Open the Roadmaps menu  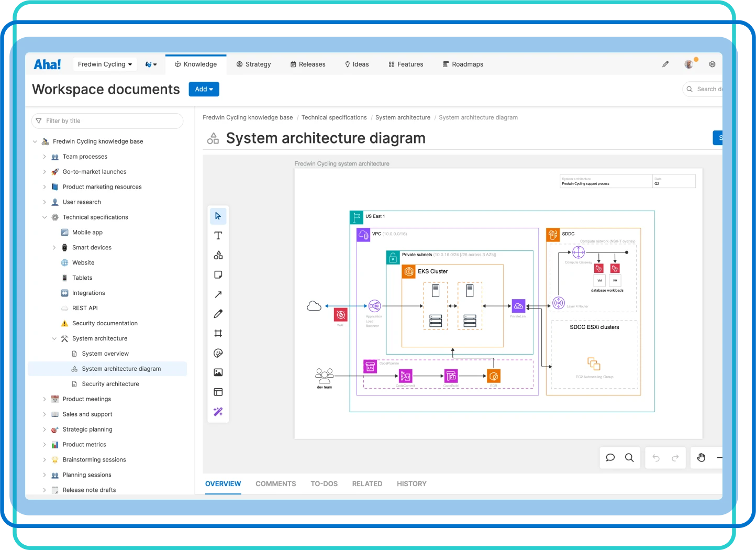point(463,64)
